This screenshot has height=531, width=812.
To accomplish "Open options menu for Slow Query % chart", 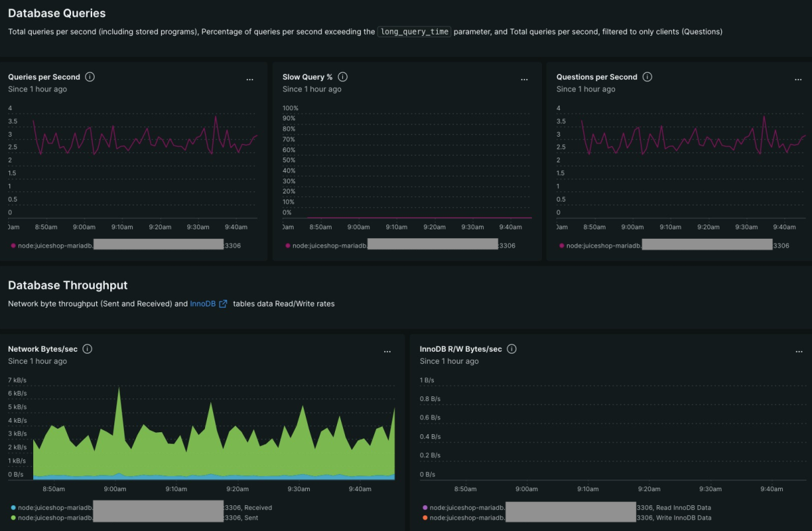I will coord(524,80).
